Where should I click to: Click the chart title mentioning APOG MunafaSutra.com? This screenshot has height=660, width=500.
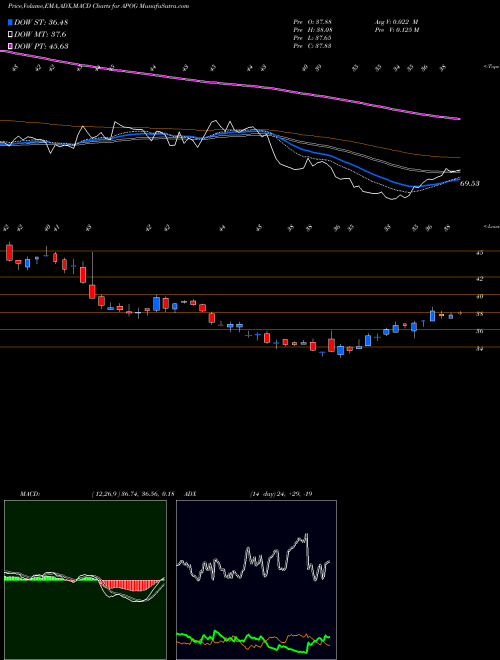point(98,6)
